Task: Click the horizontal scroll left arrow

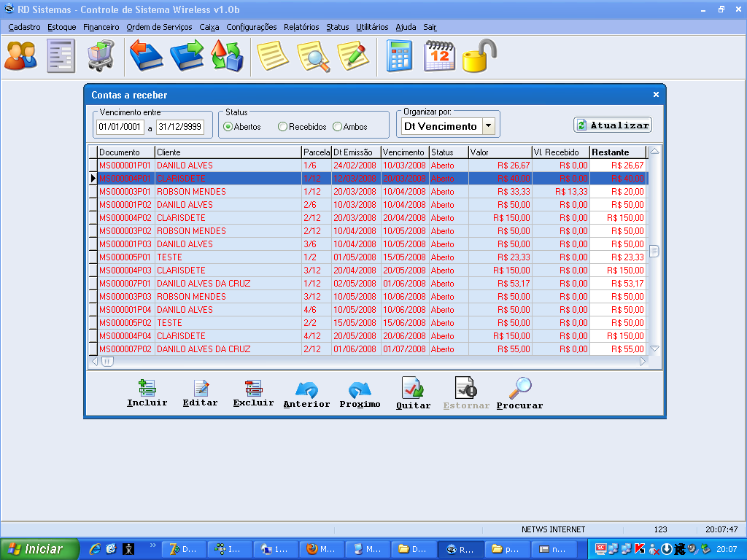Action: tap(94, 362)
